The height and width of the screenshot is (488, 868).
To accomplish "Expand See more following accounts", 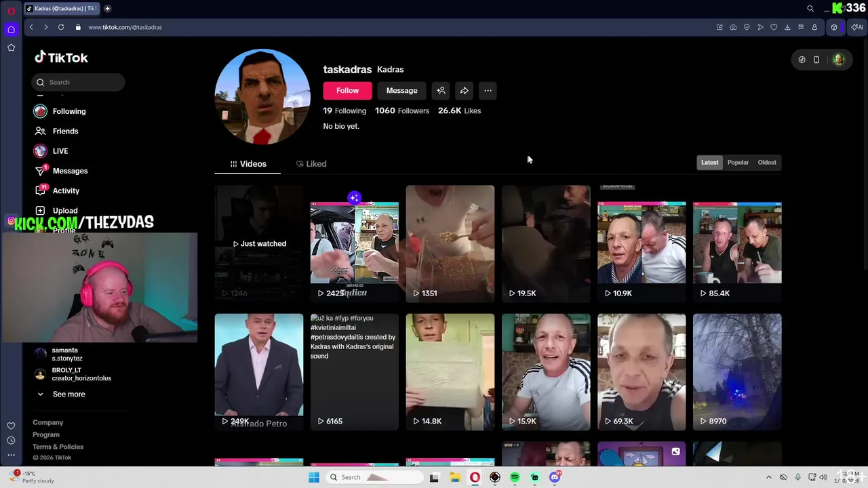I will pos(60,394).
